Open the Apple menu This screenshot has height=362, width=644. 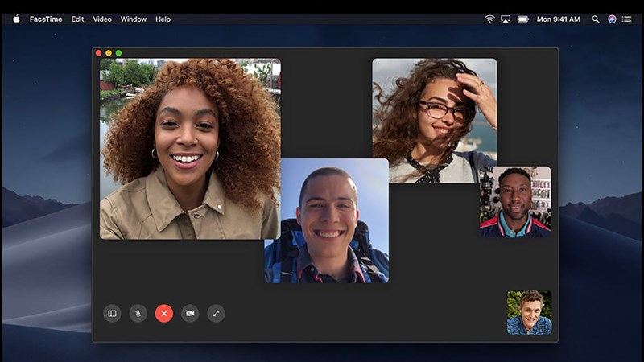point(16,19)
